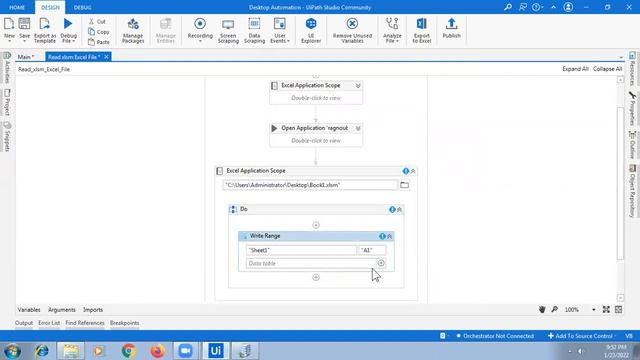Open the Snippets side panel

[7, 136]
